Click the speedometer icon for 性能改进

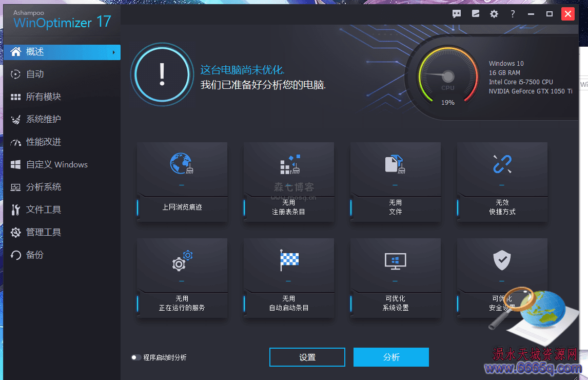tap(15, 142)
